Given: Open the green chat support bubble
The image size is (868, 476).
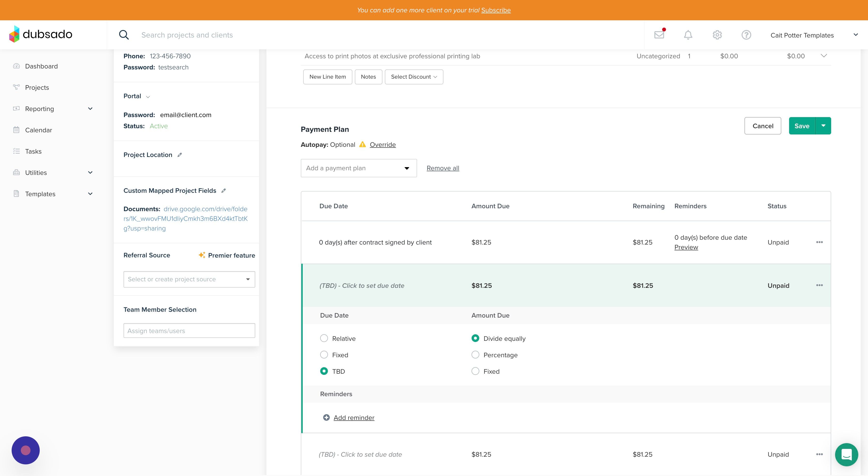Looking at the screenshot, I should 846,454.
